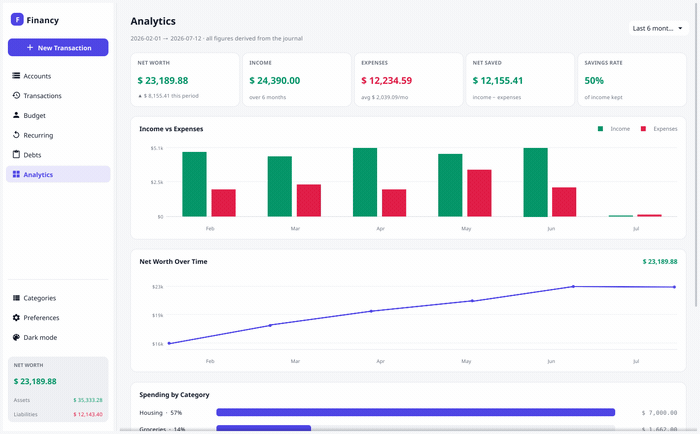Click the July expenses bar
The width and height of the screenshot is (700, 434).
649,216
